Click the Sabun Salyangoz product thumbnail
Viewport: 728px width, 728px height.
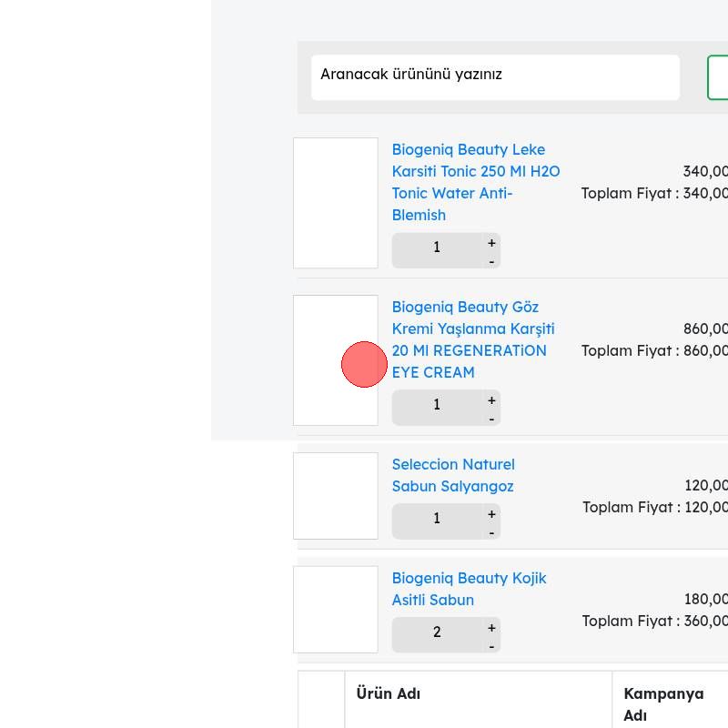click(x=335, y=496)
